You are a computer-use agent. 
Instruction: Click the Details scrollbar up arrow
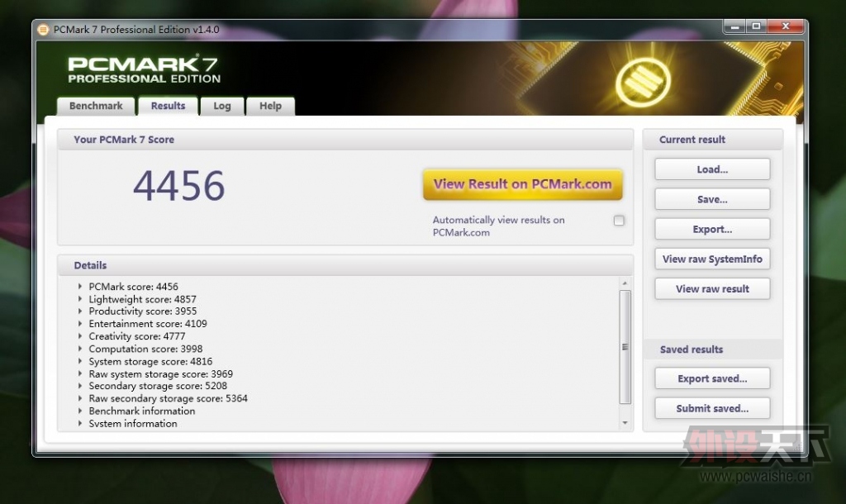coord(625,283)
